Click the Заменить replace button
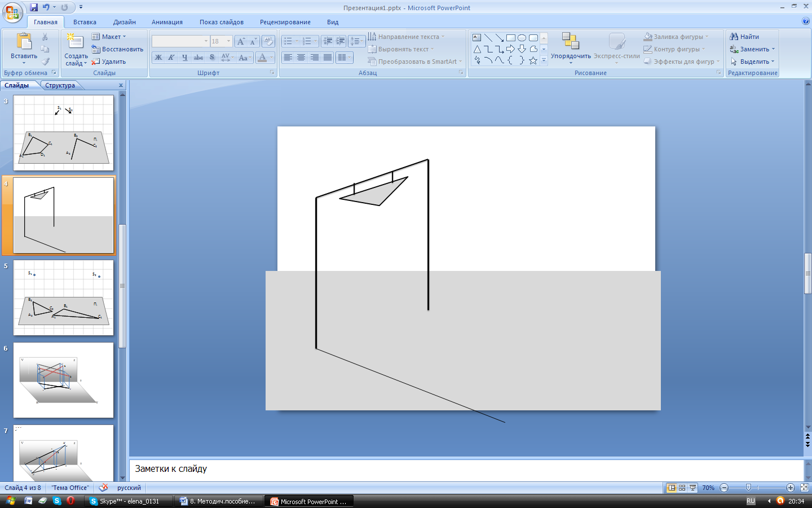 pos(752,49)
